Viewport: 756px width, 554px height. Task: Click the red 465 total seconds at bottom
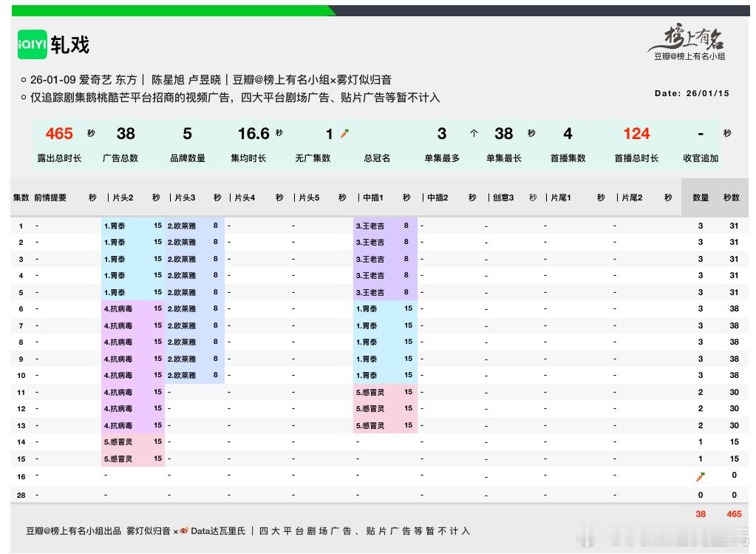[x=734, y=515]
